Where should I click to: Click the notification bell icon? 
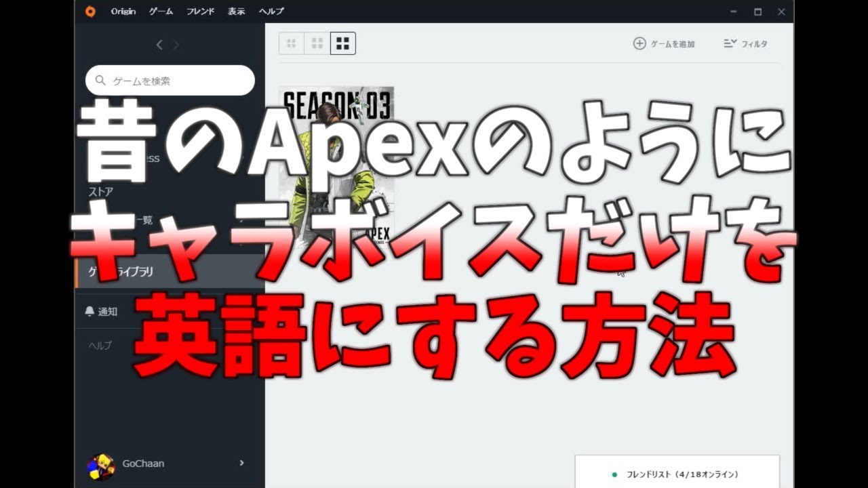pyautogui.click(x=90, y=311)
